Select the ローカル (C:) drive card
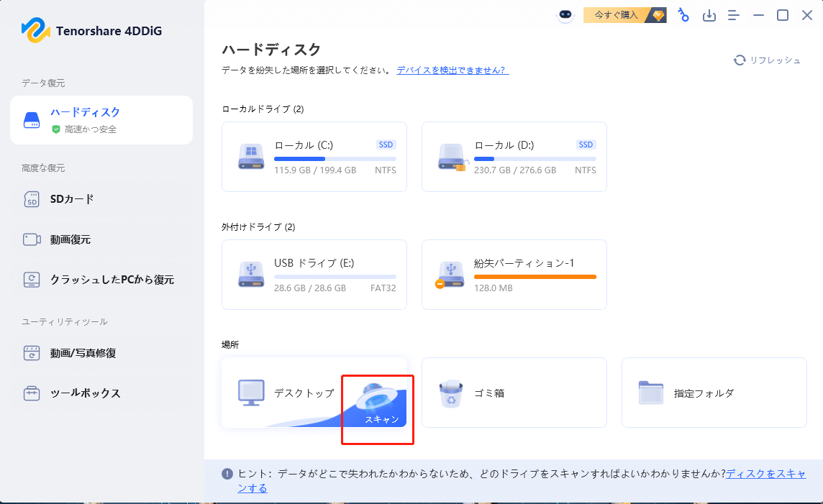 click(314, 157)
